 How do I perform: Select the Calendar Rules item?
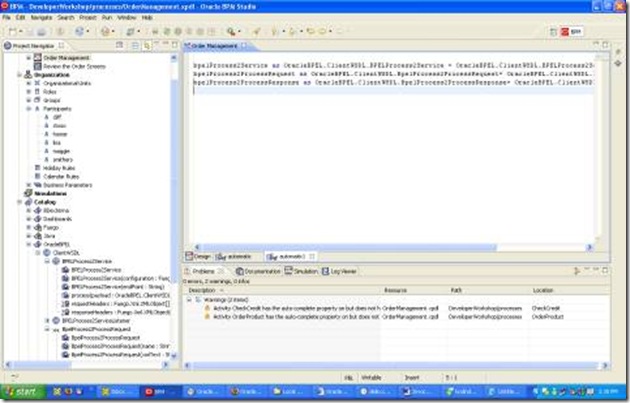coord(61,176)
